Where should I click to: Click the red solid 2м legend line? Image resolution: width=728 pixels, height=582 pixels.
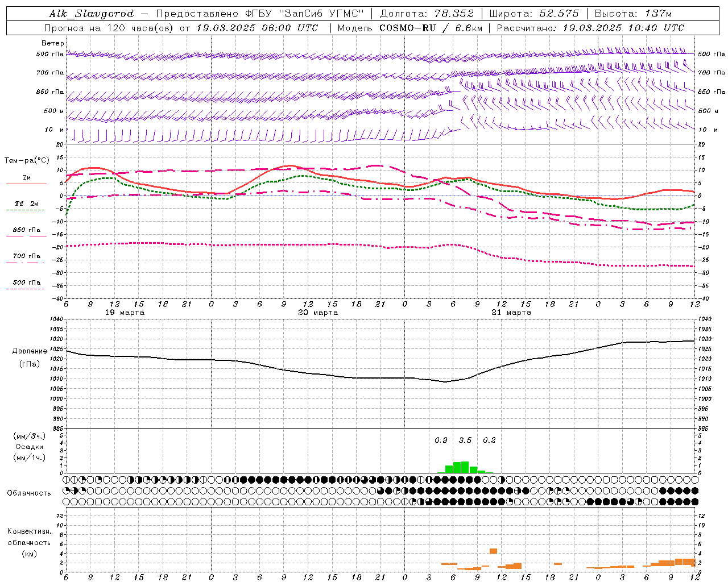pyautogui.click(x=26, y=184)
